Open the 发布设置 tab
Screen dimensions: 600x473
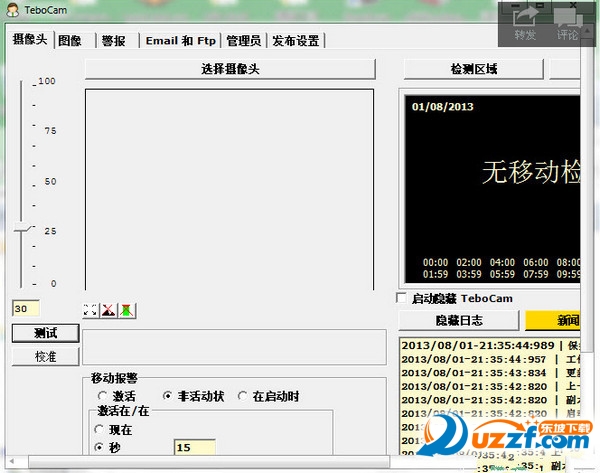click(x=296, y=41)
